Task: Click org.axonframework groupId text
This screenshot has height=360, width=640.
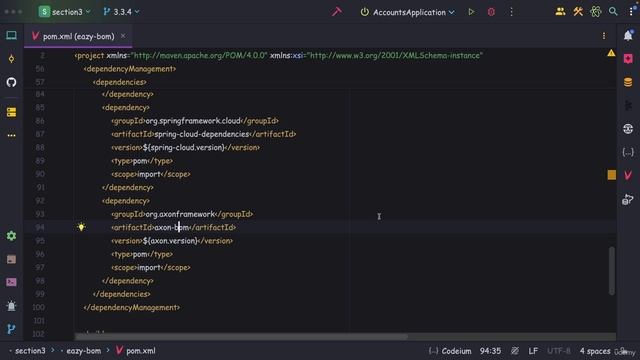Action: click(x=180, y=214)
